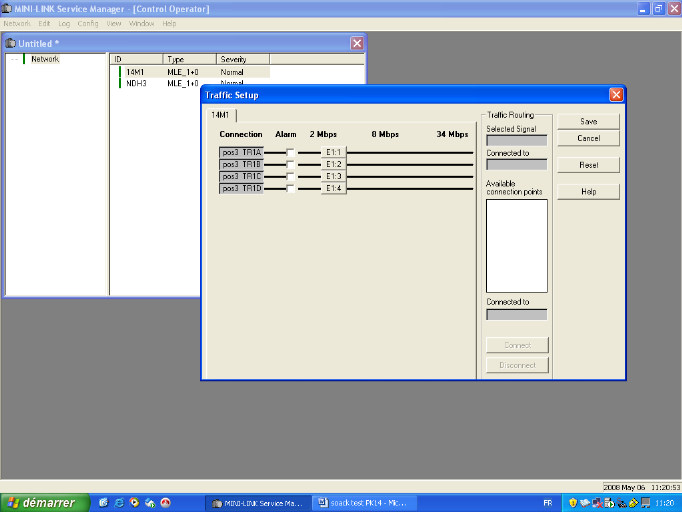Toggle alarm checkbox for pos3 TR1A
682x512 pixels.
click(290, 152)
